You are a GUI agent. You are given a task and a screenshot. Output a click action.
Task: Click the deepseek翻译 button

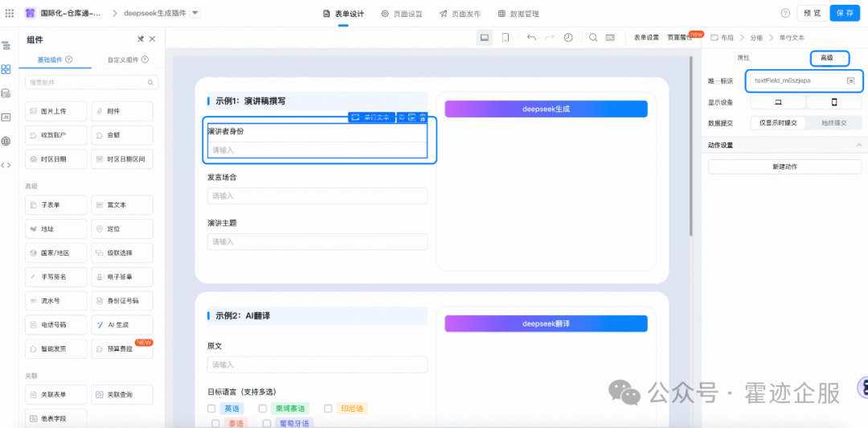546,323
